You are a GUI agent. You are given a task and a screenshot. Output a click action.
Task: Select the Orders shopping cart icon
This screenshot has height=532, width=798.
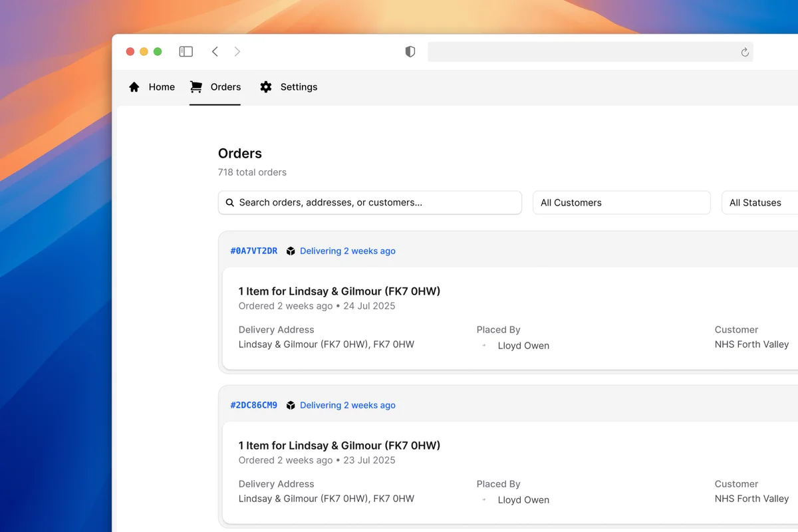196,86
